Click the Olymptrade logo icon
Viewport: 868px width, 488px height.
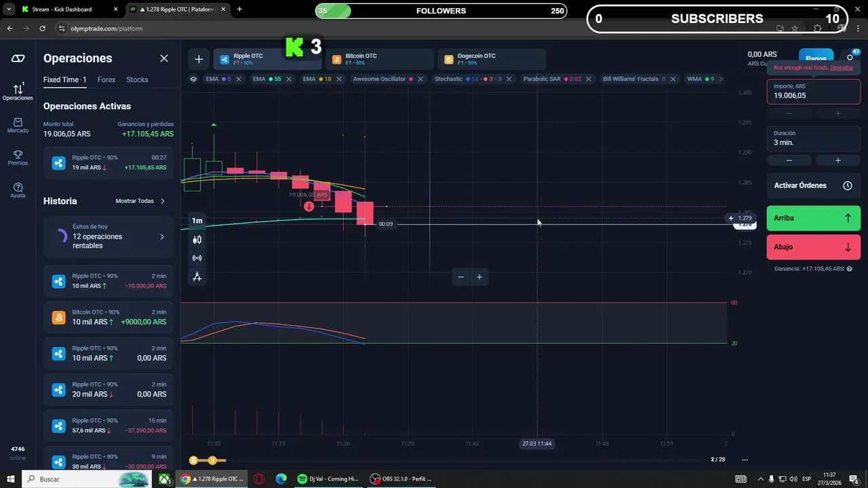pyautogui.click(x=18, y=58)
